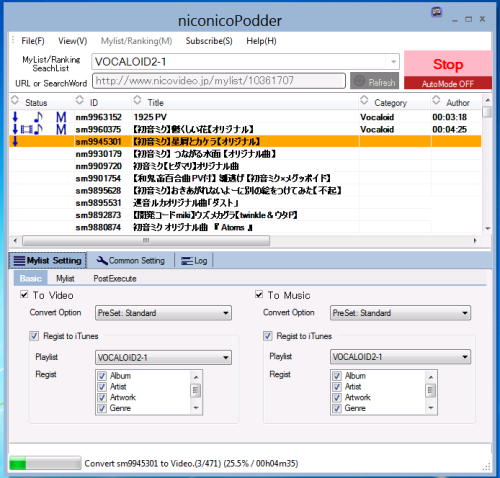
Task: Open the Mylist sub-tab
Action: tap(65, 278)
